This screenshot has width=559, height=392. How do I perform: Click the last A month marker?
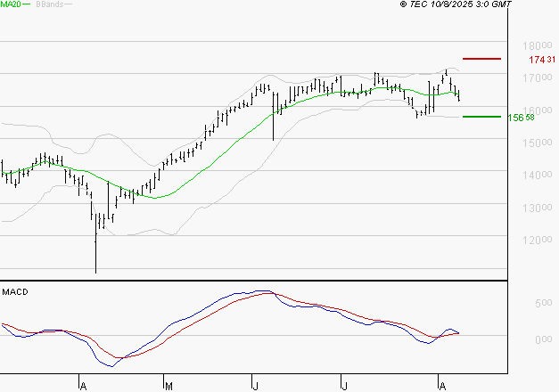pyautogui.click(x=442, y=386)
